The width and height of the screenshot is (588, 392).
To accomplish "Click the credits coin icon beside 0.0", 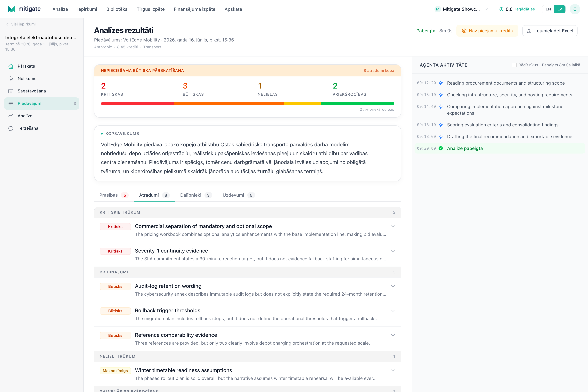I will [x=501, y=9].
